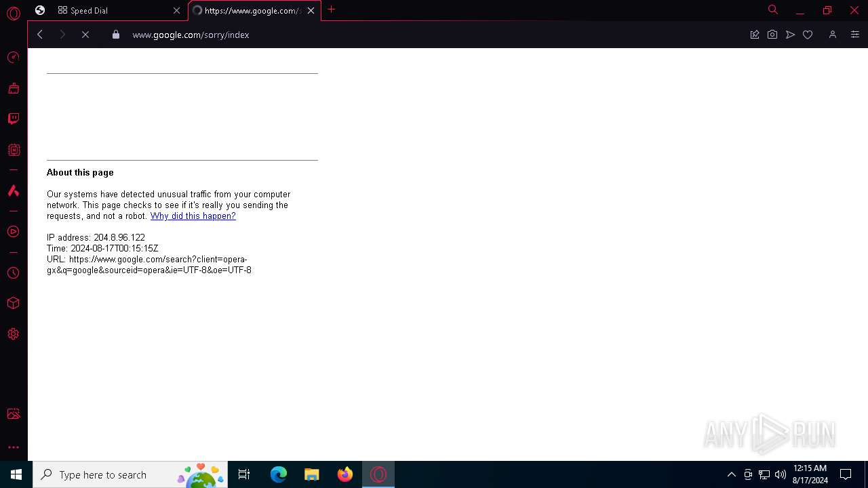Screen dimensions: 868x488
Task: Click the paper-plane toolbar icon
Action: [790, 35]
